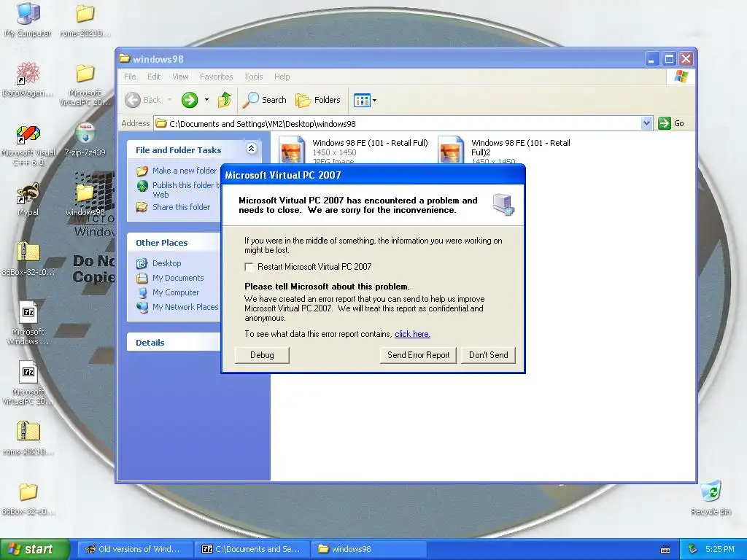Go to My Network Places link

pos(177,307)
